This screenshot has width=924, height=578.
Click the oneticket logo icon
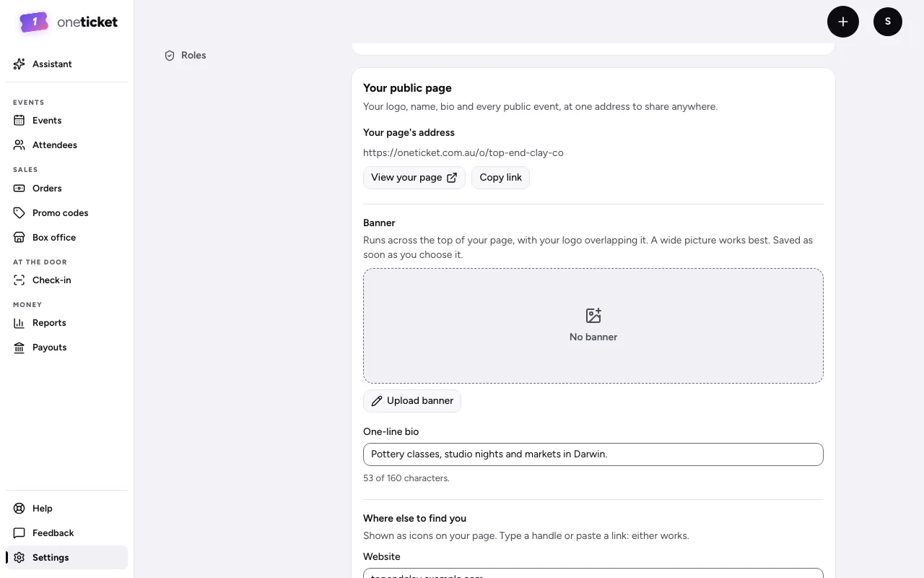coord(34,22)
